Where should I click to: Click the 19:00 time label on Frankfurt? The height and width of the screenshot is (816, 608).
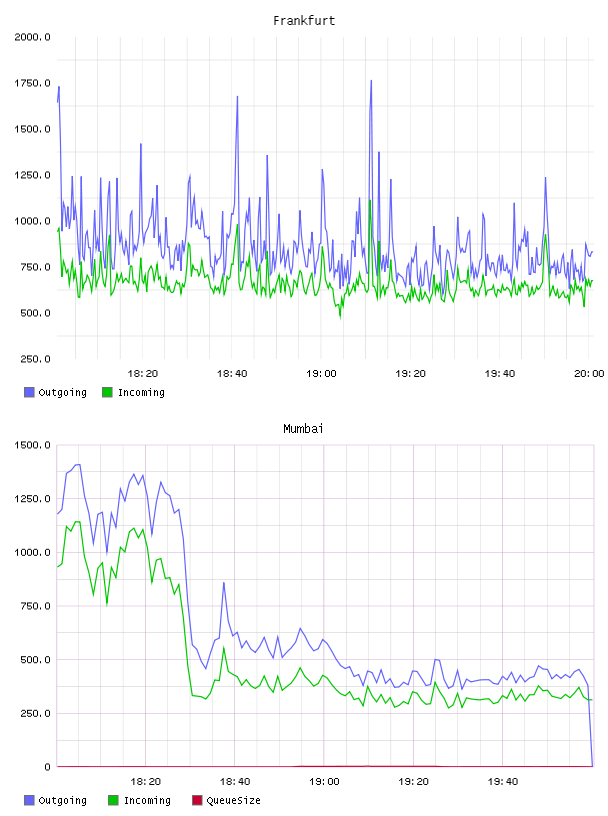point(321,374)
